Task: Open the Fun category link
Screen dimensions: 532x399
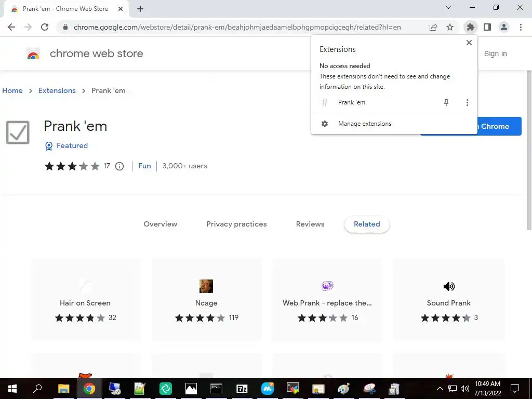Action: [x=144, y=166]
